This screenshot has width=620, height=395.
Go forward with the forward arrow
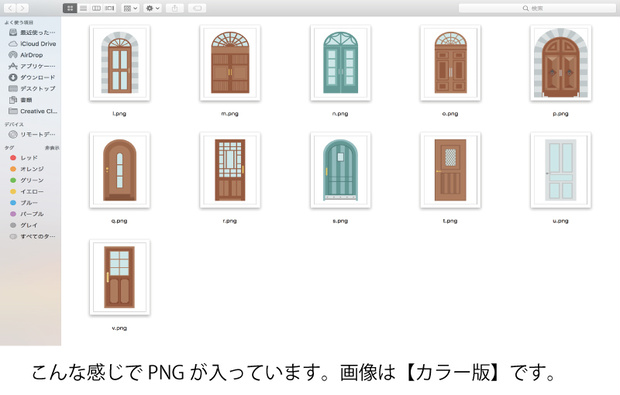pyautogui.click(x=23, y=8)
